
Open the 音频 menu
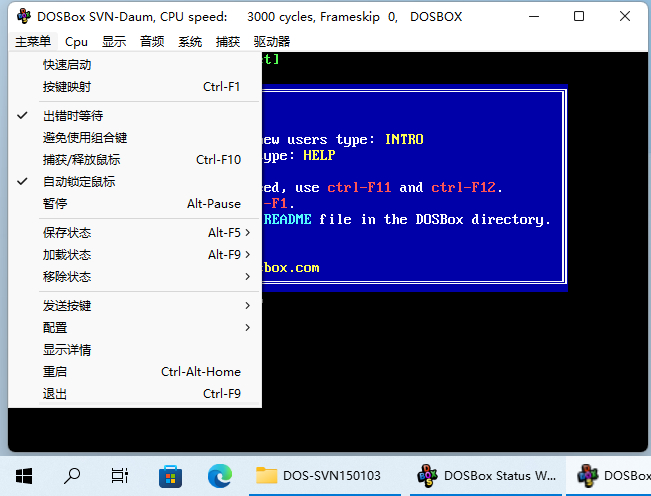pos(152,42)
